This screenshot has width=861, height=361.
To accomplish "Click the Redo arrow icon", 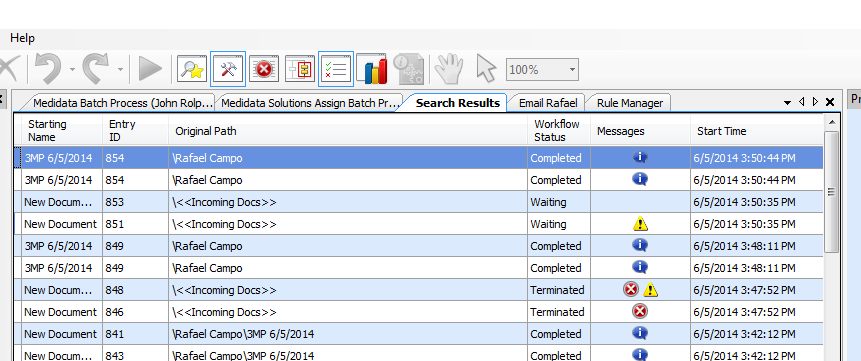I will pos(97,69).
